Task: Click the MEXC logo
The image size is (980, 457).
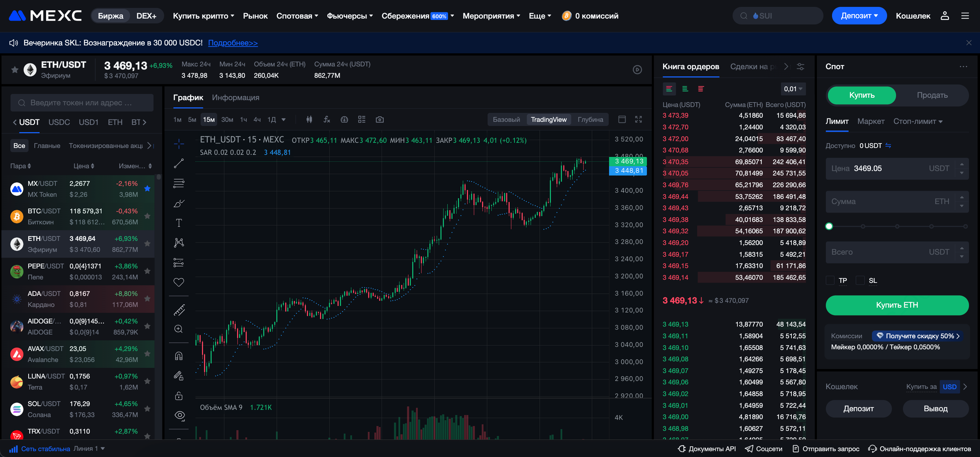Action: [45, 15]
